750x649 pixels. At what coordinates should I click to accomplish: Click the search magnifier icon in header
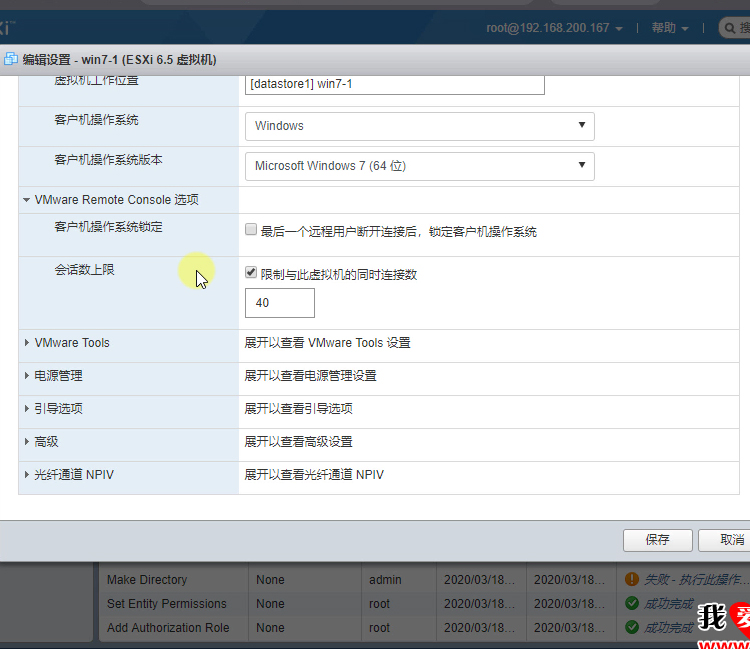coord(729,28)
